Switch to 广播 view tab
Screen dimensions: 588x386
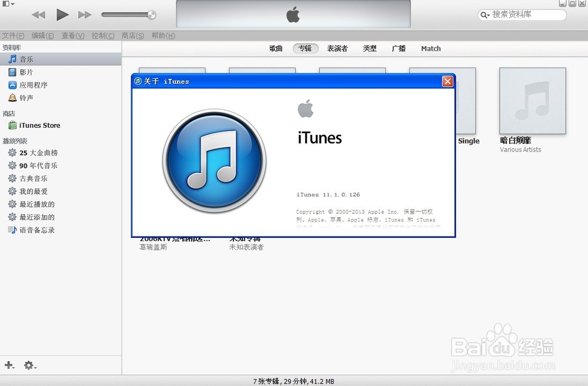tap(399, 48)
